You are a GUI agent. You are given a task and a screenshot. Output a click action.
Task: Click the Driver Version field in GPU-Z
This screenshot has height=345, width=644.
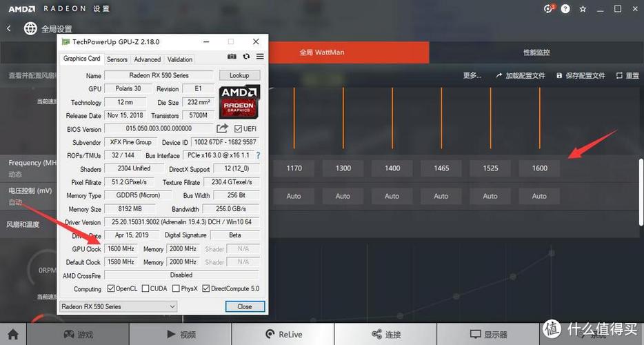pos(181,222)
